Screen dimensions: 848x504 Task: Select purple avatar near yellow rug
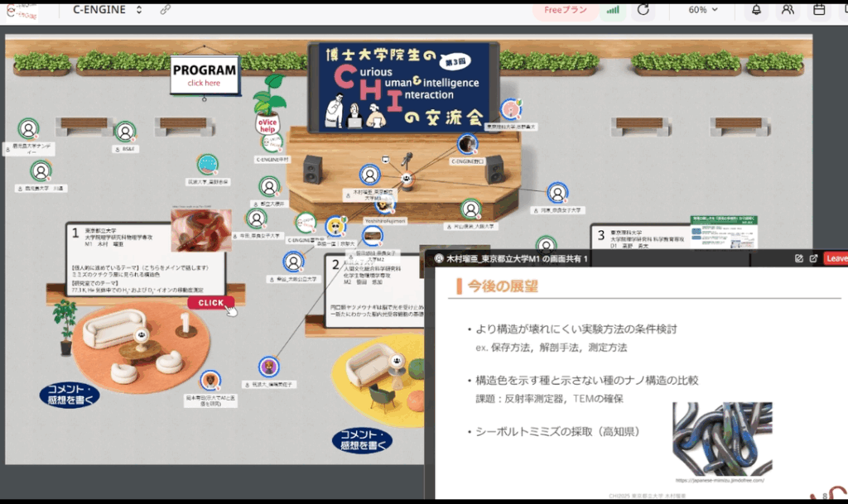click(269, 367)
